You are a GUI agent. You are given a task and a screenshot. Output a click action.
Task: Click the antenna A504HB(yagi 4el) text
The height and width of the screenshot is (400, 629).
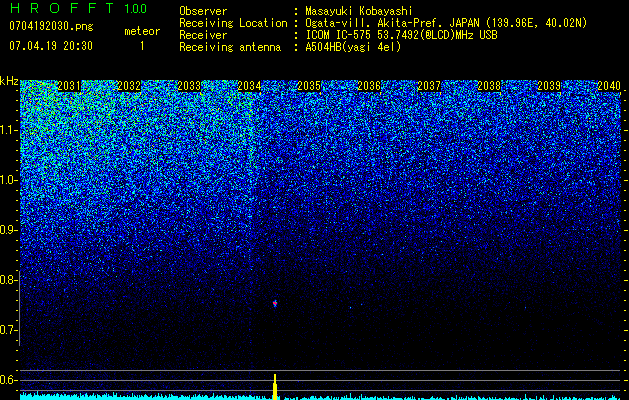click(353, 47)
